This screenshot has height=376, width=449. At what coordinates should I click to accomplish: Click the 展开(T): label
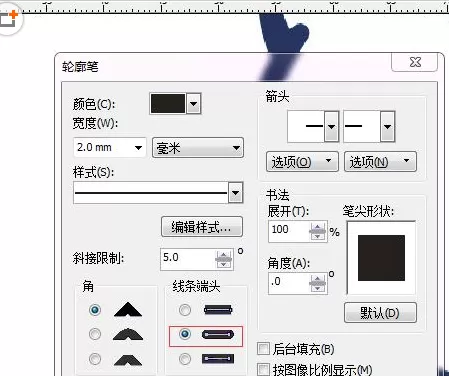click(288, 211)
